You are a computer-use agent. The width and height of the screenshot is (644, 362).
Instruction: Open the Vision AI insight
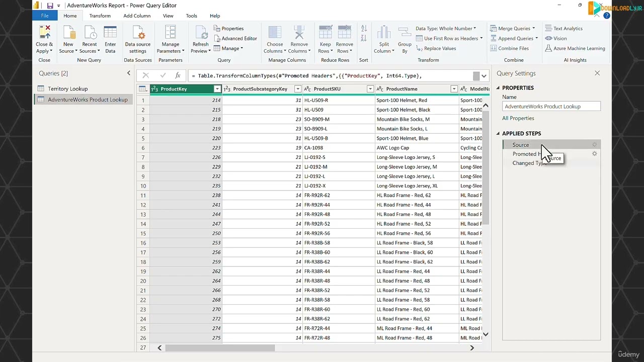click(556, 38)
